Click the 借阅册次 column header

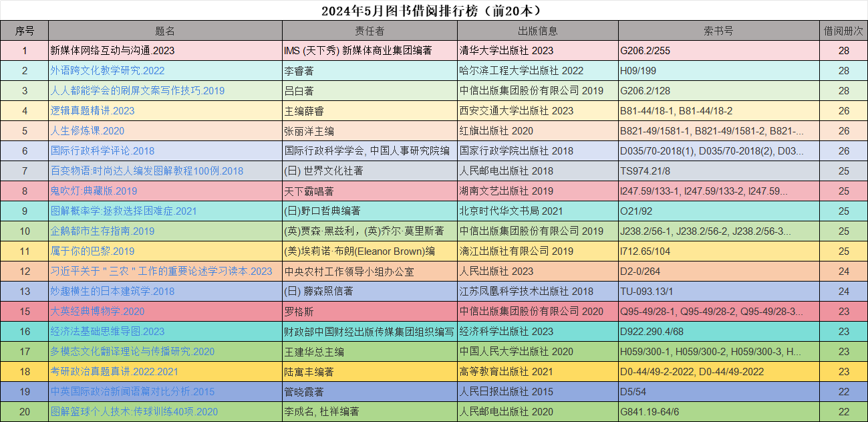click(843, 31)
